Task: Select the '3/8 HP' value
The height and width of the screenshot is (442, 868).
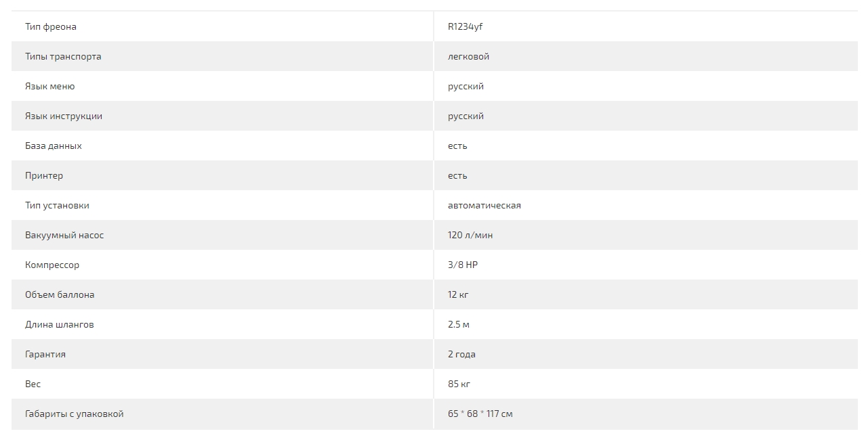Action: (x=463, y=265)
